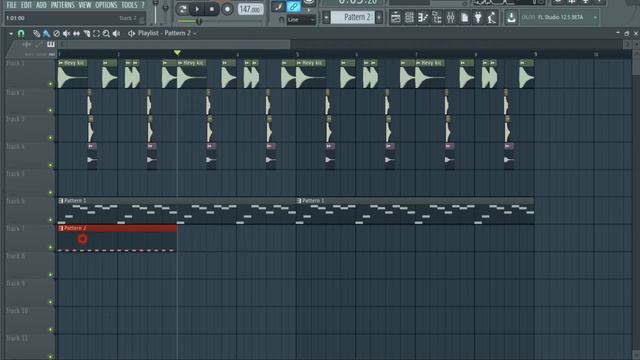Click the Track 7 header label
The height and width of the screenshot is (360, 640).
pyautogui.click(x=16, y=229)
